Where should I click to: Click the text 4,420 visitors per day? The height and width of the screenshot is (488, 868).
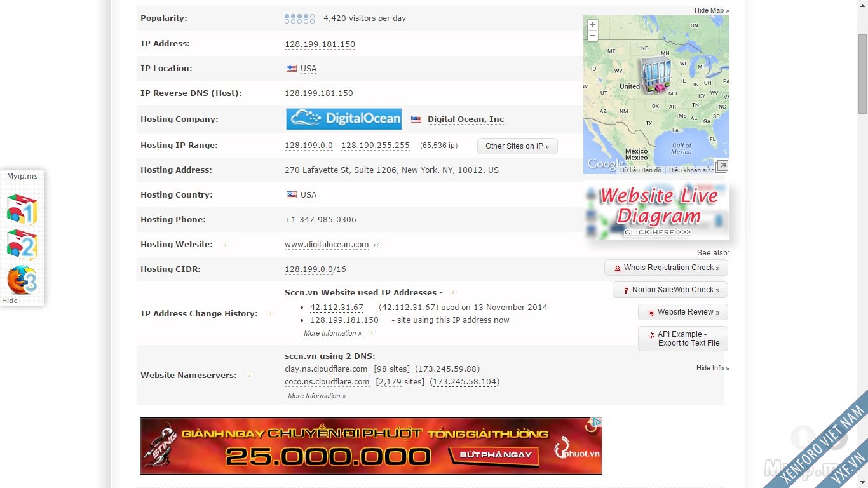click(365, 18)
